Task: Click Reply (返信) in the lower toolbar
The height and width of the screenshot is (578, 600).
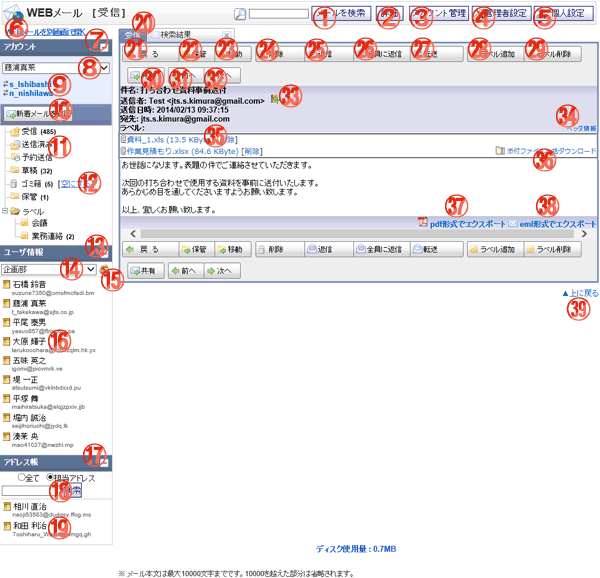Action: point(329,249)
